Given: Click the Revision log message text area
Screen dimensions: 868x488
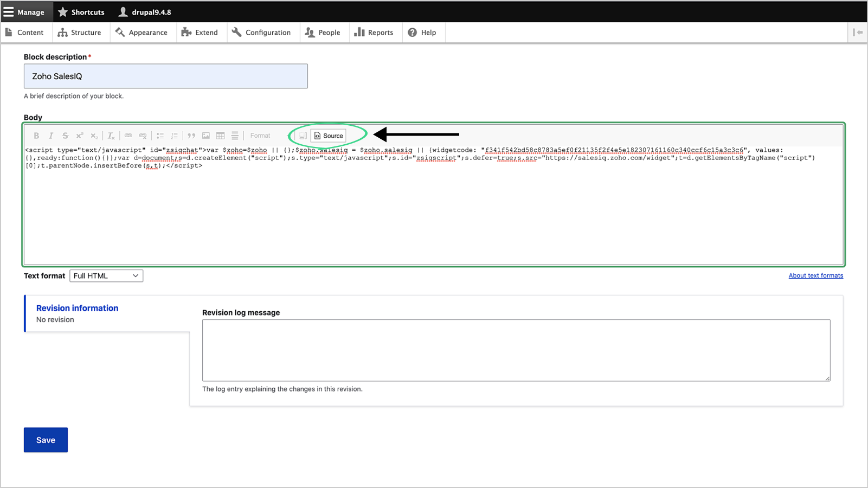Looking at the screenshot, I should [x=516, y=350].
